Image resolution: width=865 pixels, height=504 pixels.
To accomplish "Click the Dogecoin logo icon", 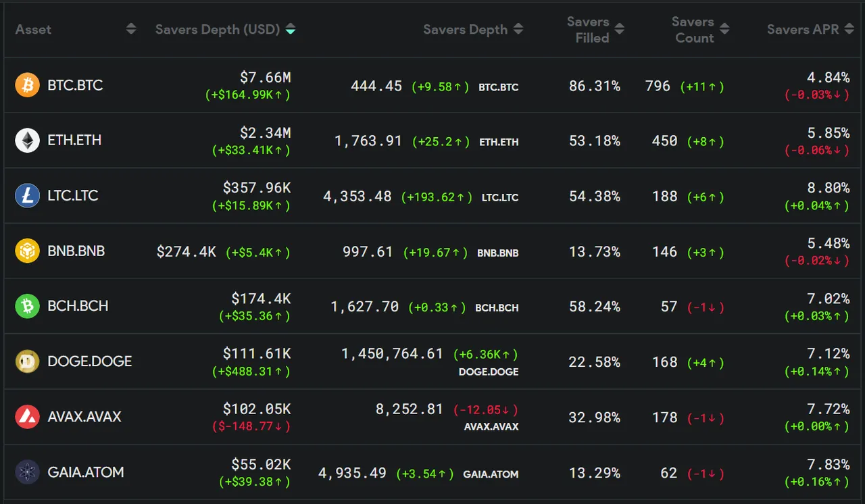I will (28, 361).
